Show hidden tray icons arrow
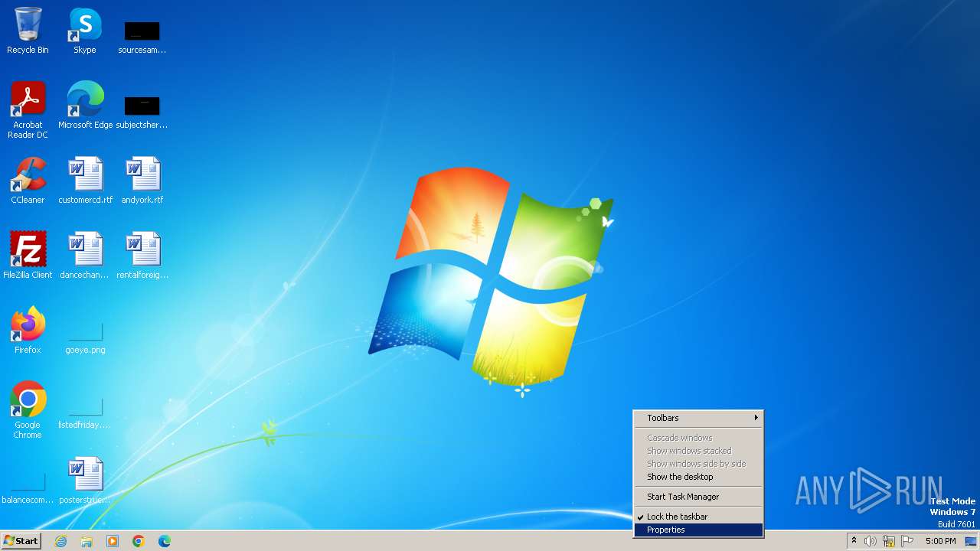Image resolution: width=980 pixels, height=551 pixels. tap(854, 541)
